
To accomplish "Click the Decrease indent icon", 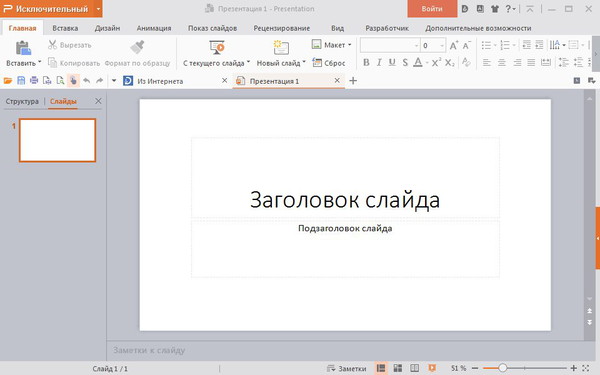I will [527, 45].
